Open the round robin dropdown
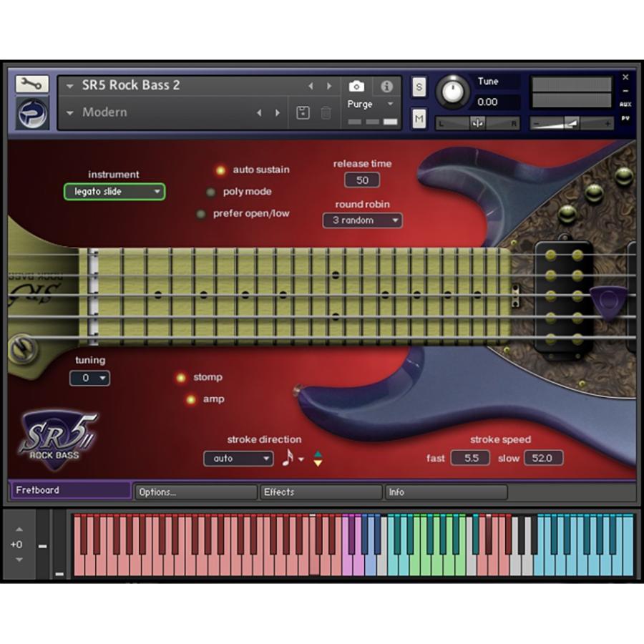 363,220
